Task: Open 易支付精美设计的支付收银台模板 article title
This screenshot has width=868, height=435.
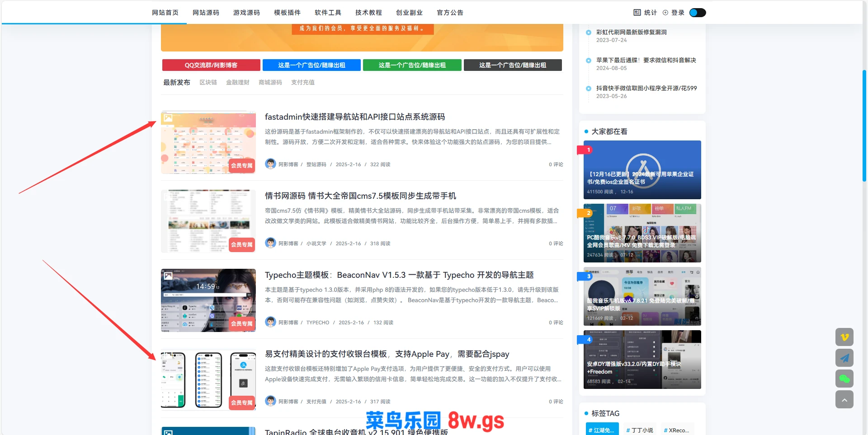Action: (387, 354)
